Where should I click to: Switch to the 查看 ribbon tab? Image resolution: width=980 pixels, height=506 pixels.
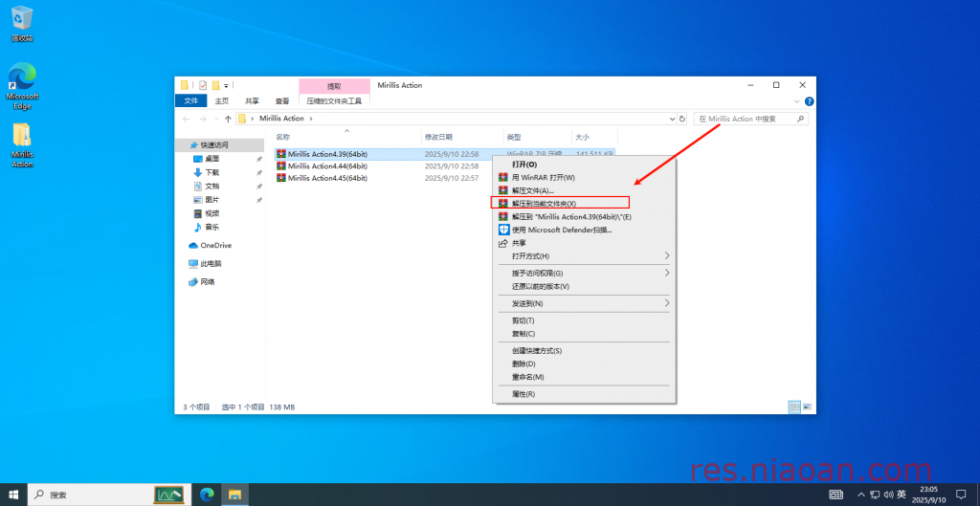coord(282,100)
